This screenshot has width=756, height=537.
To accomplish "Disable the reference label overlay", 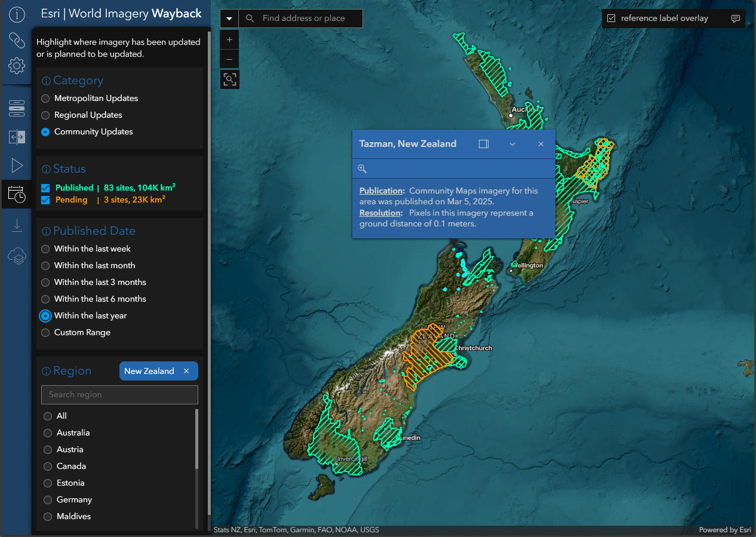I will pyautogui.click(x=611, y=18).
